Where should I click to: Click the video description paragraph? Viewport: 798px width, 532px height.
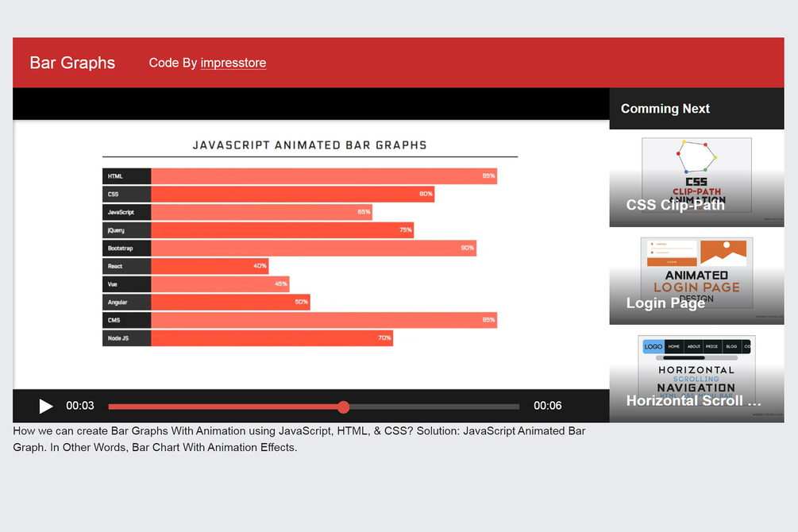click(x=299, y=439)
